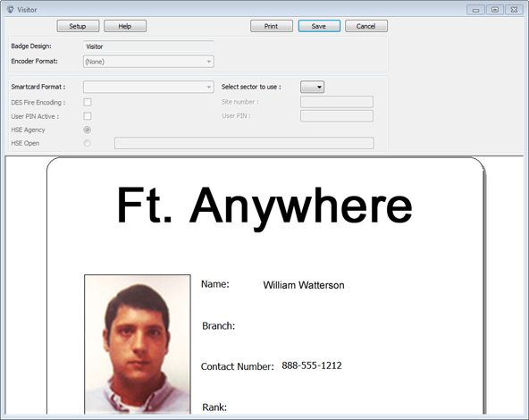Select the HSE Agency radio button
This screenshot has height=420, width=529.
pyautogui.click(x=87, y=130)
